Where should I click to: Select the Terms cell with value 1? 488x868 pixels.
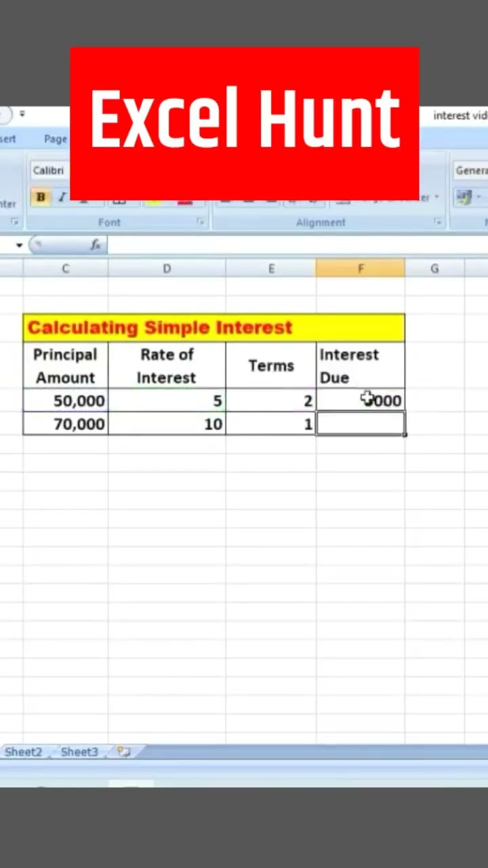(x=271, y=424)
